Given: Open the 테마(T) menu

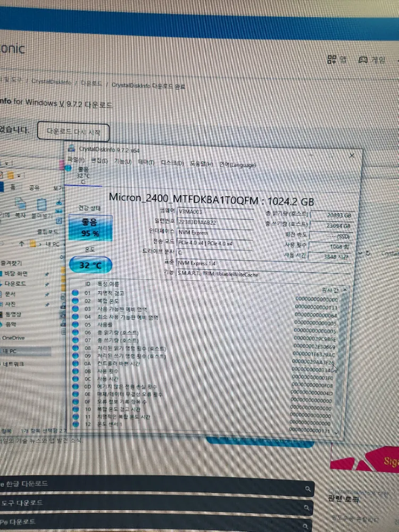Looking at the screenshot, I should [146, 162].
